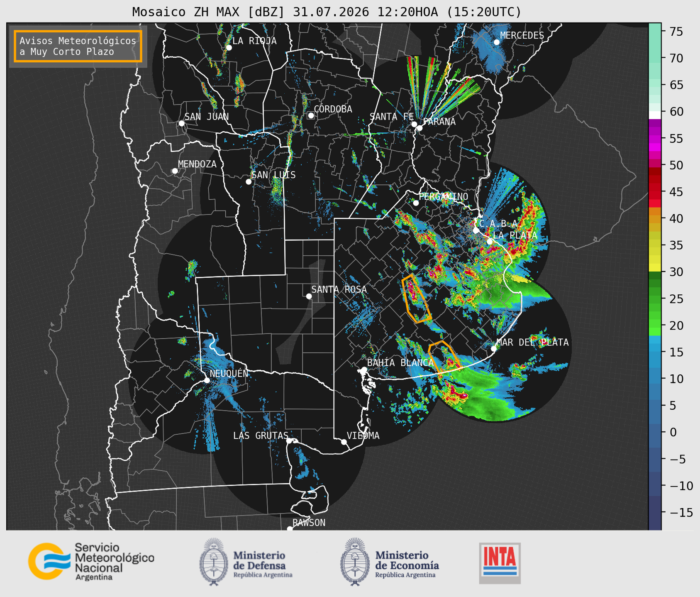Viewport: 700px width, 597px height.
Task: Click the green 25 dBZ color band
Action: (x=655, y=299)
